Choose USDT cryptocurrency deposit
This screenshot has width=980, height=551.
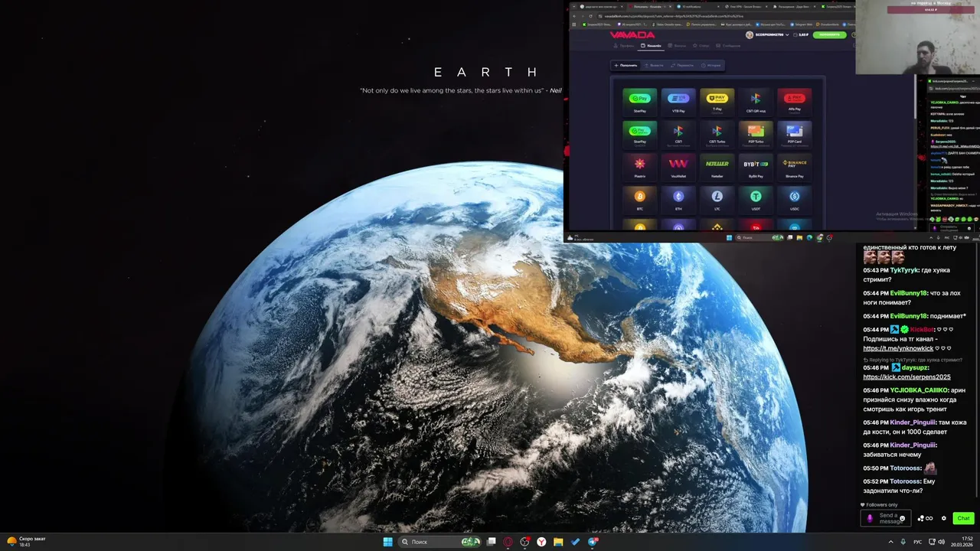click(756, 200)
